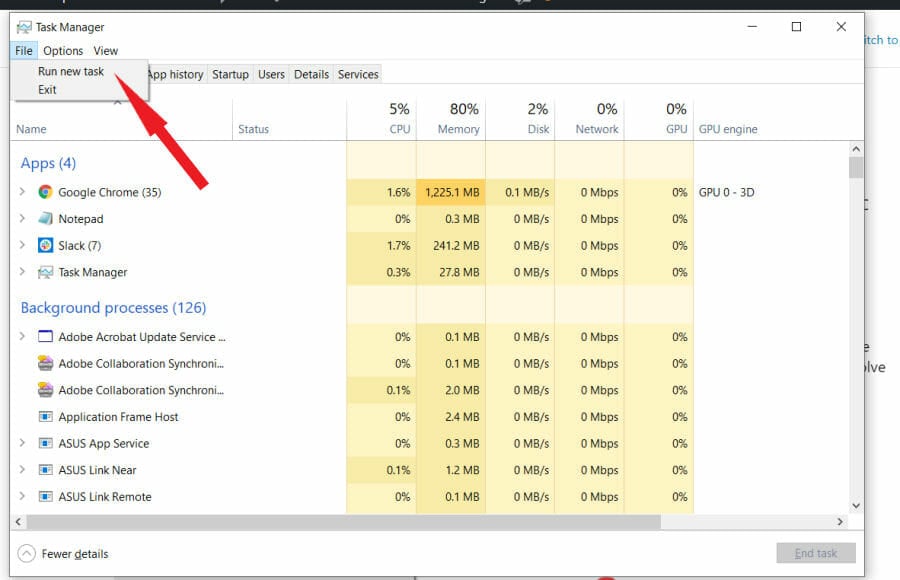Expand the ASUS Link Remote row
This screenshot has height=580, width=900.
point(22,496)
